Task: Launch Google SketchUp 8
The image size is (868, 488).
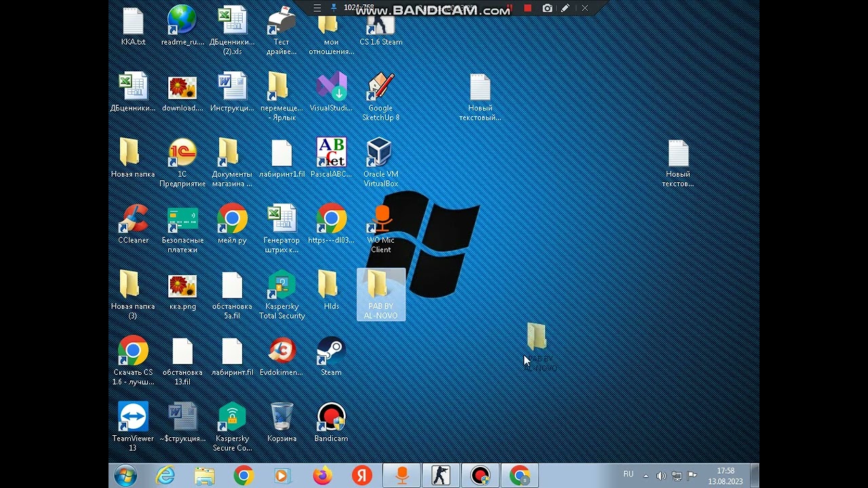Action: [380, 98]
